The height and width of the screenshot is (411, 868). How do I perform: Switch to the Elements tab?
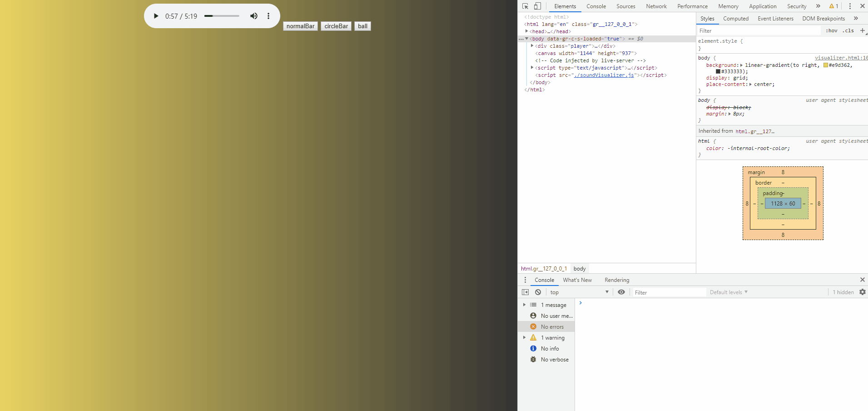pyautogui.click(x=565, y=6)
